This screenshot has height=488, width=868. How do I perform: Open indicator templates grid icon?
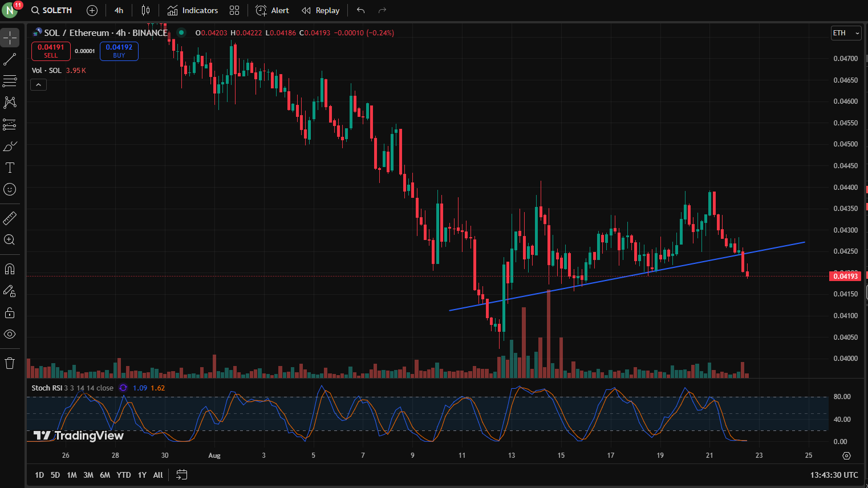[234, 10]
